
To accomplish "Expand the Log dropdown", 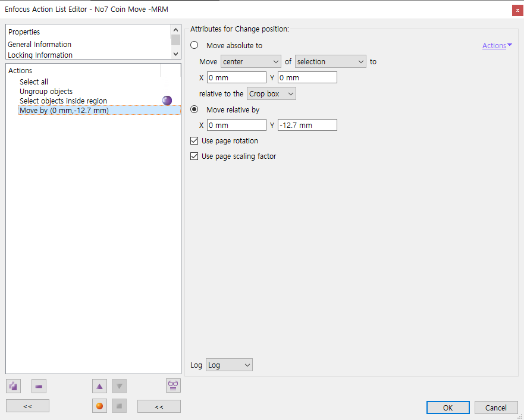I will coord(229,365).
